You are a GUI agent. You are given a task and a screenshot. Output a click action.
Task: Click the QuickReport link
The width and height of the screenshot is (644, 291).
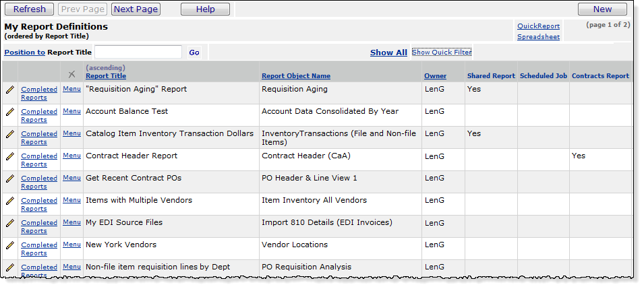[x=538, y=26]
